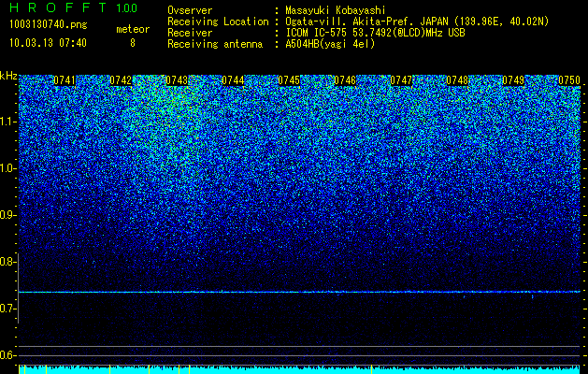Click the file name 1003130740.png
This screenshot has height=374, width=588.
click(x=49, y=25)
